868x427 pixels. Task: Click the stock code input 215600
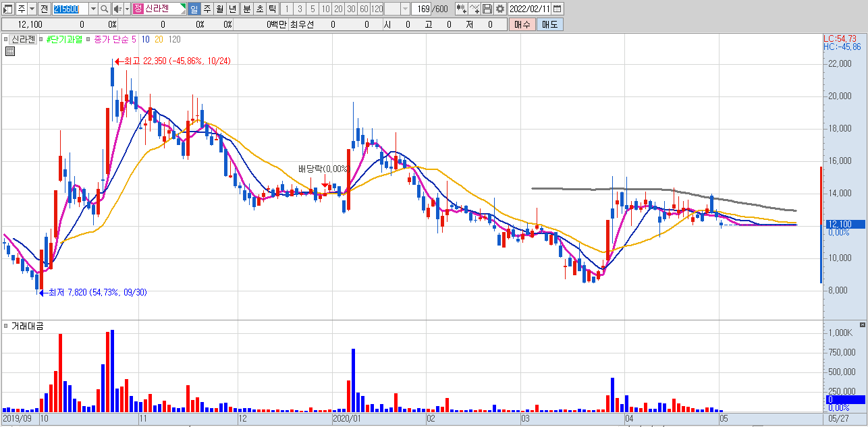pos(70,9)
